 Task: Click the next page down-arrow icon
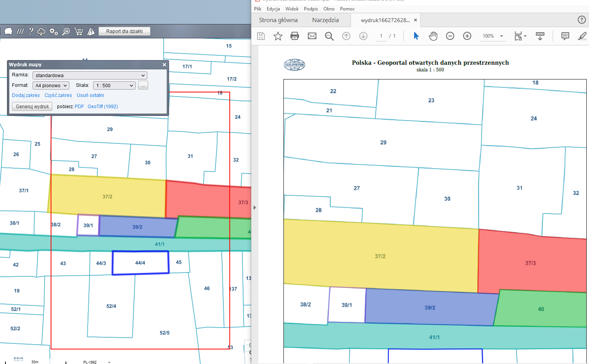click(363, 36)
